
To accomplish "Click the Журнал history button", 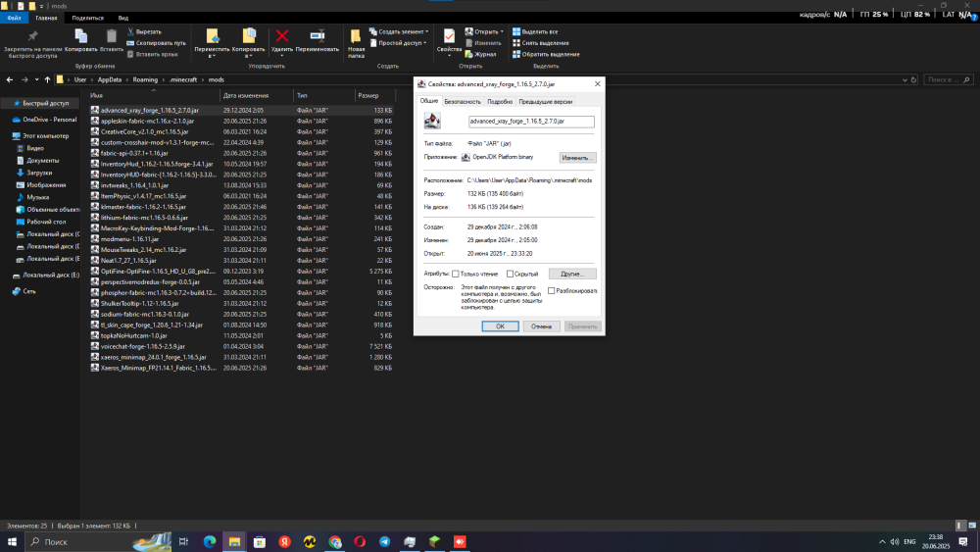I will (480, 54).
